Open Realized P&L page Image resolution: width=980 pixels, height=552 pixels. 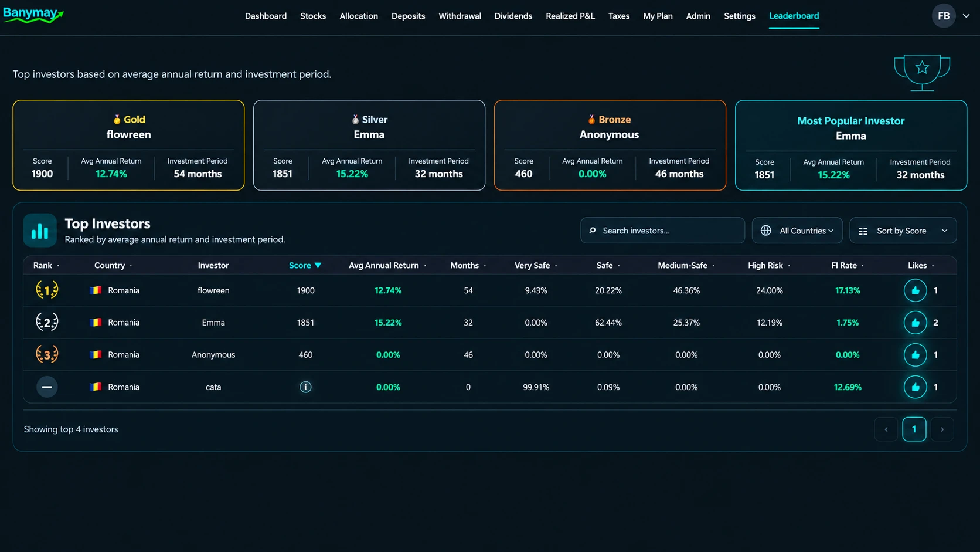click(570, 16)
